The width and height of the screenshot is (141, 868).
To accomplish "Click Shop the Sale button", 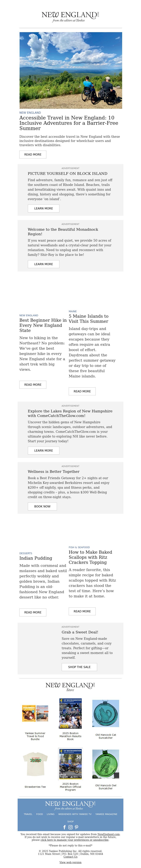I will (x=79, y=667).
